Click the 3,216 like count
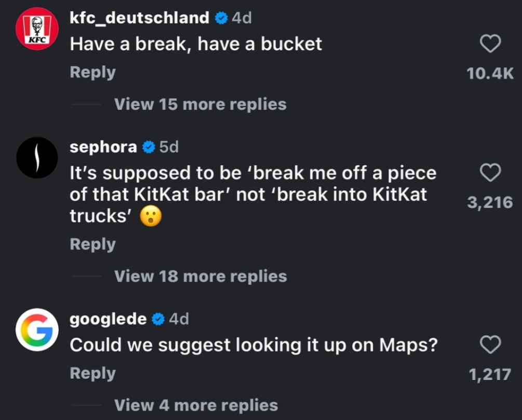The image size is (522, 420). coord(490,202)
